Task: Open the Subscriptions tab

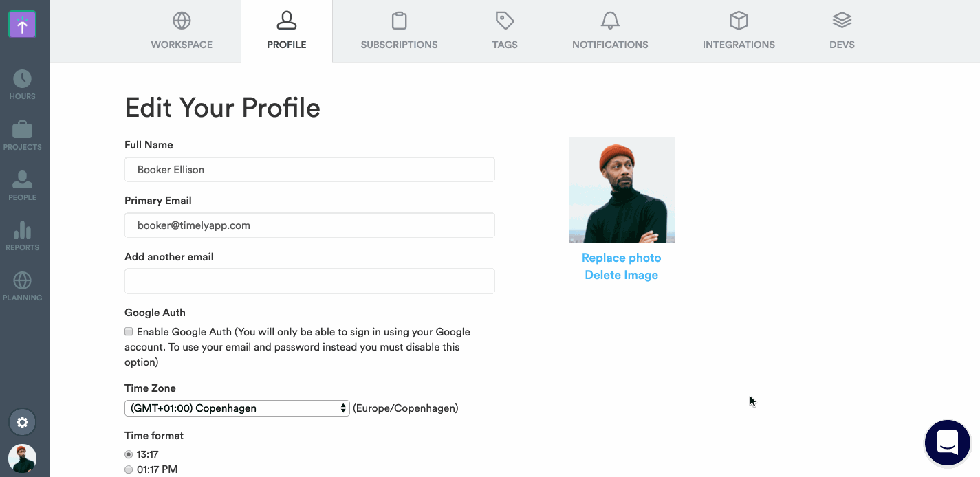Action: 399,31
